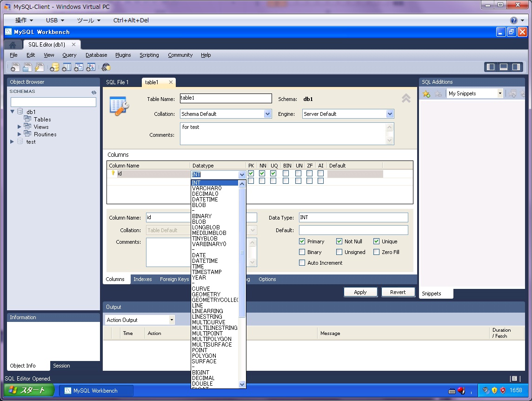Open the Query menu

pyautogui.click(x=69, y=55)
